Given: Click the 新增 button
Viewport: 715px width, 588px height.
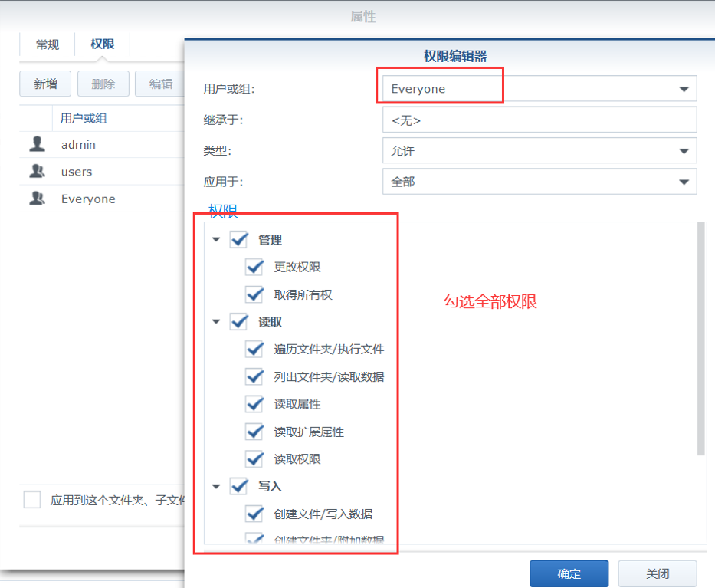Looking at the screenshot, I should coord(45,84).
